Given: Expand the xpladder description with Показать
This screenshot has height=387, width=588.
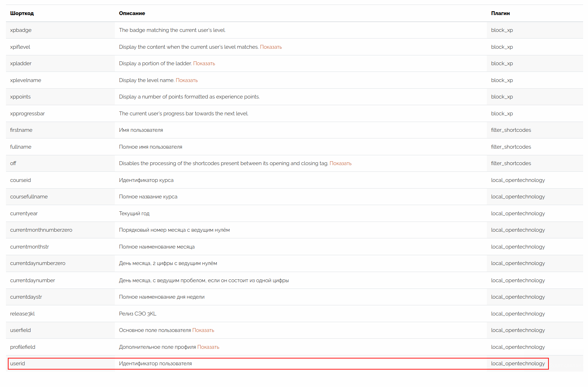Looking at the screenshot, I should click(204, 63).
